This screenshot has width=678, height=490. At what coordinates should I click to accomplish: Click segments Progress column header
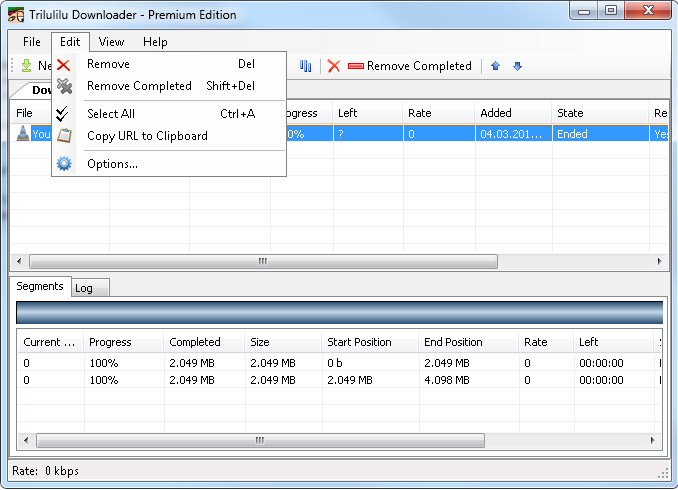(124, 342)
